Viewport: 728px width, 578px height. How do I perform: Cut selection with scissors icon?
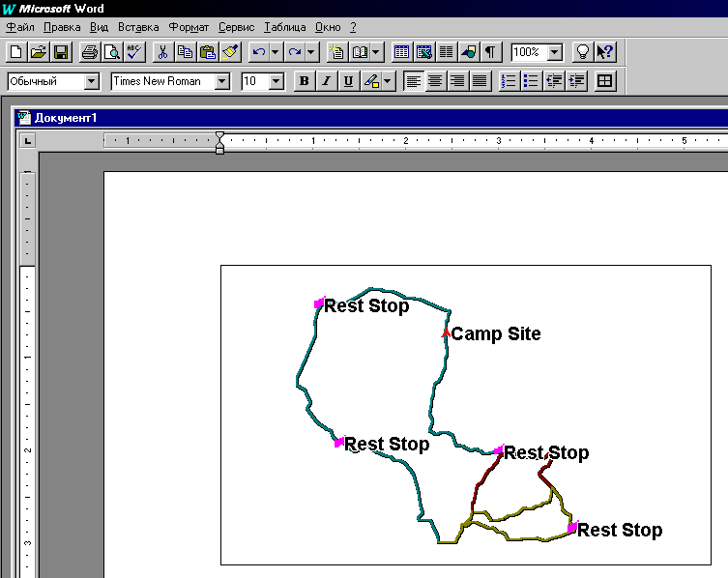coord(162,52)
